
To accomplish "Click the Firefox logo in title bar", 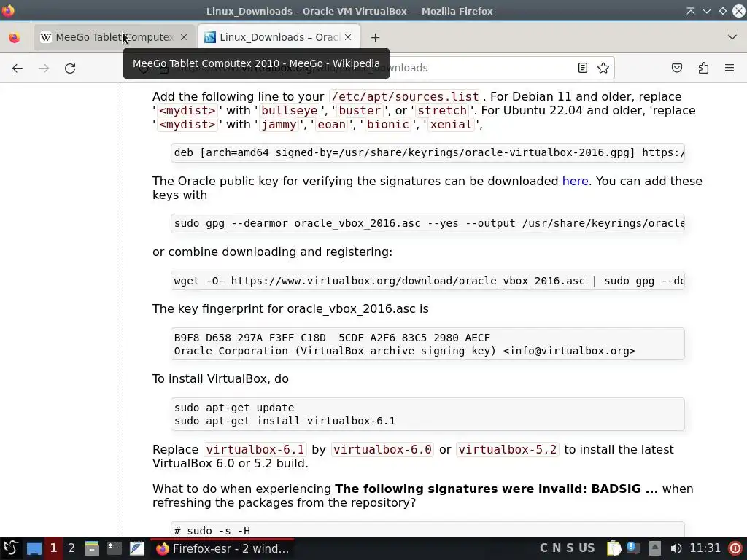I will [8, 10].
